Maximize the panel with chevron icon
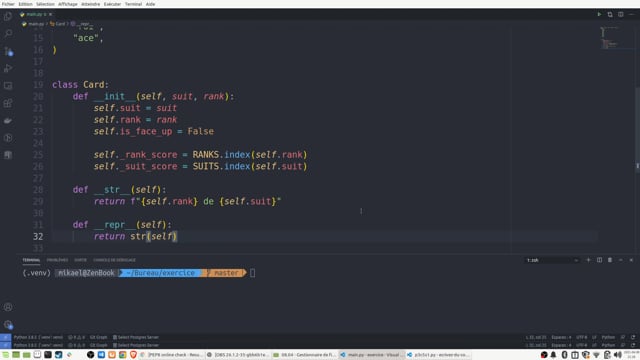The height and width of the screenshot is (360, 640). tap(620, 260)
